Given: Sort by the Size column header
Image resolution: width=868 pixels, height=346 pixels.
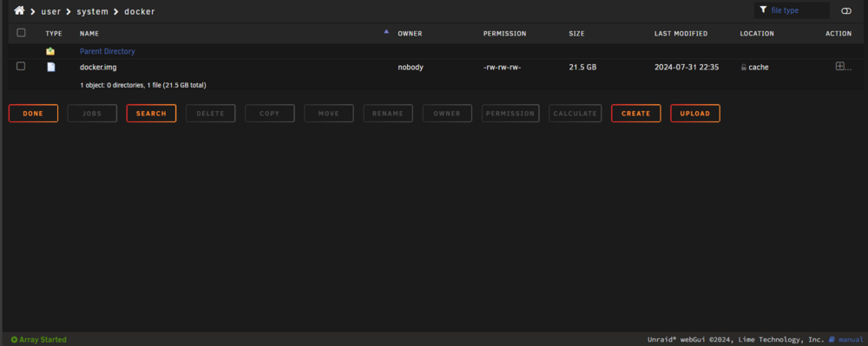Looking at the screenshot, I should pos(577,34).
